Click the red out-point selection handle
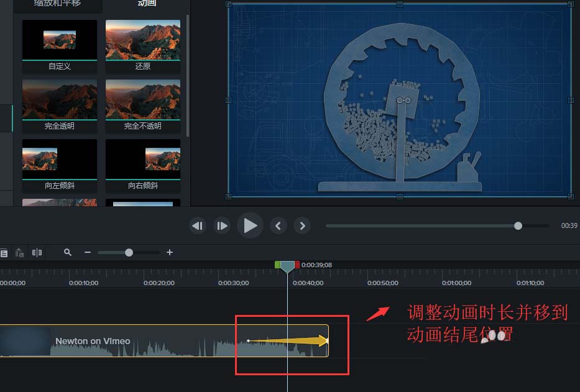580x392 pixels. tap(297, 265)
